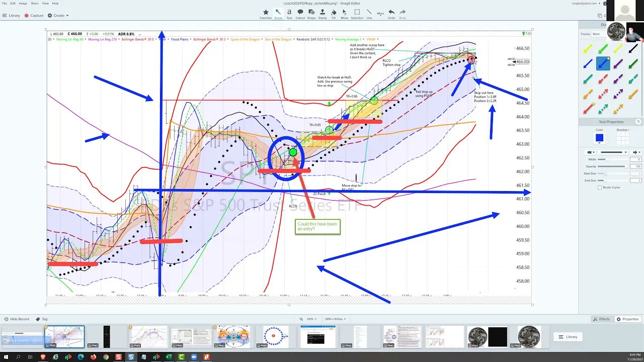
Task: Apply the black arrow quick style
Action: point(633,49)
